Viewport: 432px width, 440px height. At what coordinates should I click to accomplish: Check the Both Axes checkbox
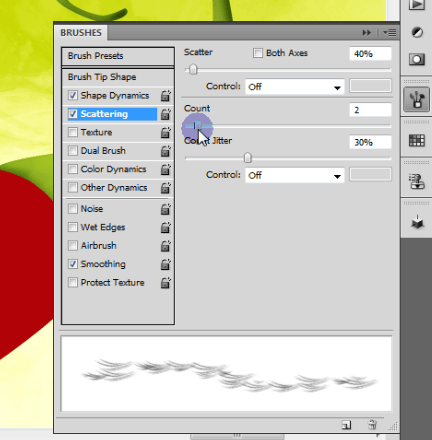tap(258, 53)
